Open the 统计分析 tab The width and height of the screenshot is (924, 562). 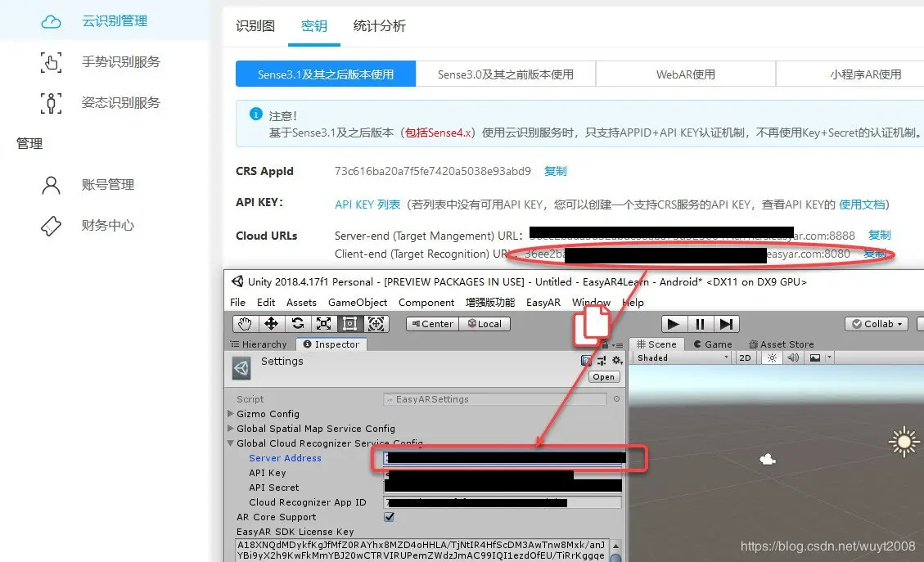pyautogui.click(x=379, y=26)
